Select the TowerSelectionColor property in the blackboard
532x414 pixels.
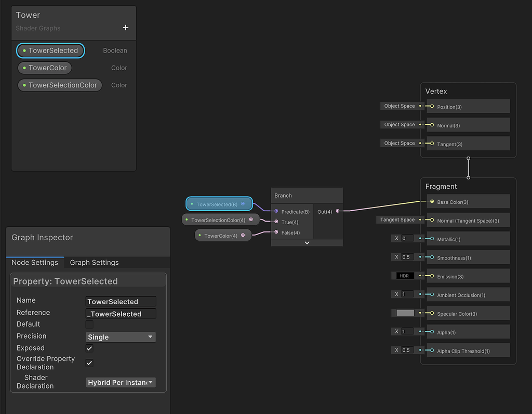[59, 85]
